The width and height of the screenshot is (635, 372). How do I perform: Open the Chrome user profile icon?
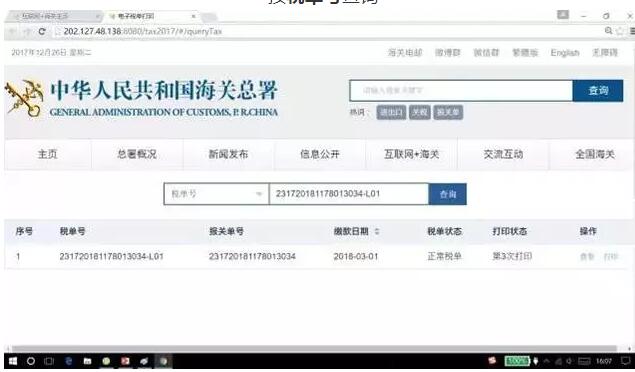pyautogui.click(x=563, y=15)
